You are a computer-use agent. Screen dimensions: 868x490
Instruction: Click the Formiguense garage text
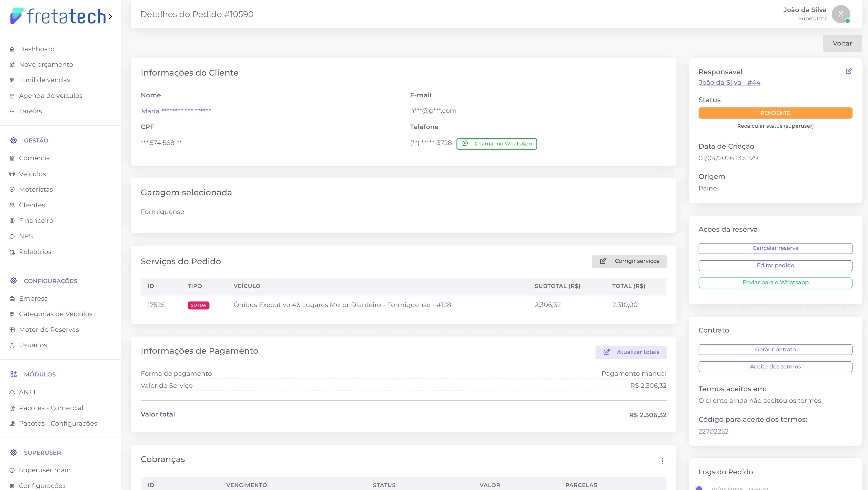162,212
